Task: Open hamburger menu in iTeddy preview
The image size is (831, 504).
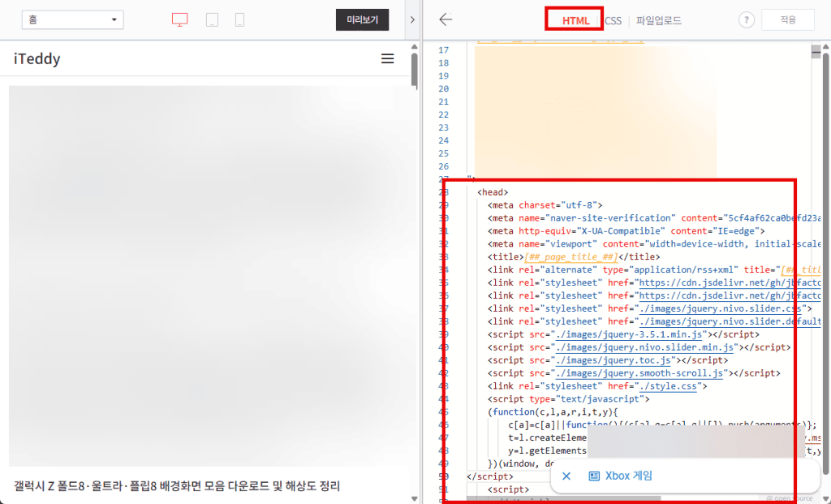Action: (387, 58)
